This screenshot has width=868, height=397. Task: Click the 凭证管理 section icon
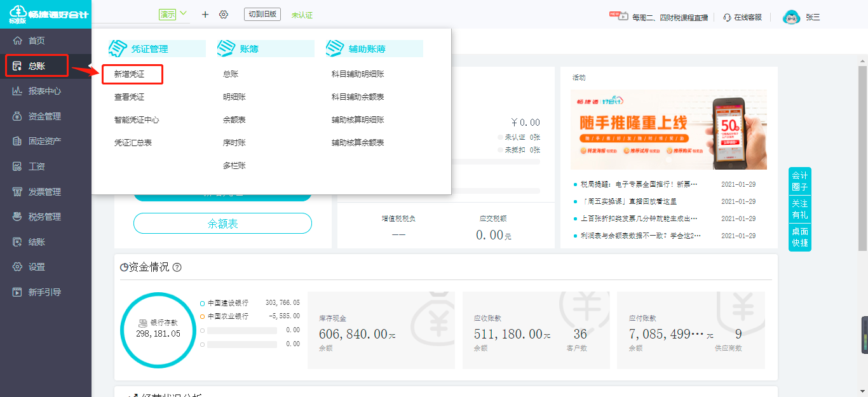tap(118, 48)
